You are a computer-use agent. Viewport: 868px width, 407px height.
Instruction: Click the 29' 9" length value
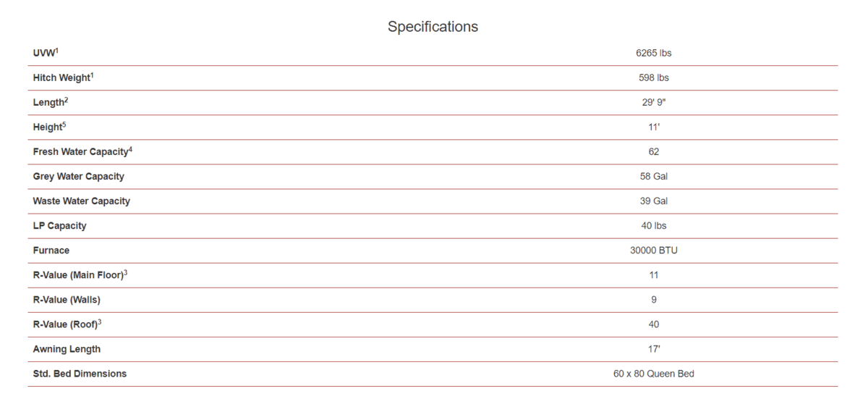(653, 102)
